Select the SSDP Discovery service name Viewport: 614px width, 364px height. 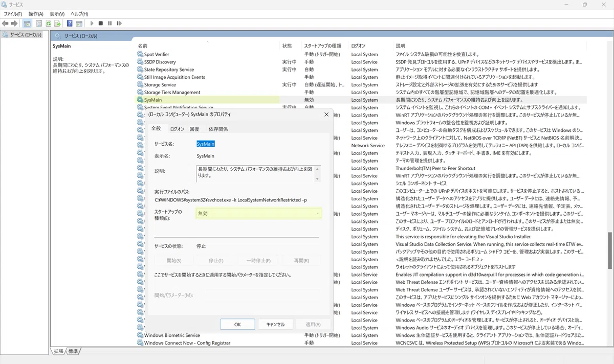tap(160, 62)
